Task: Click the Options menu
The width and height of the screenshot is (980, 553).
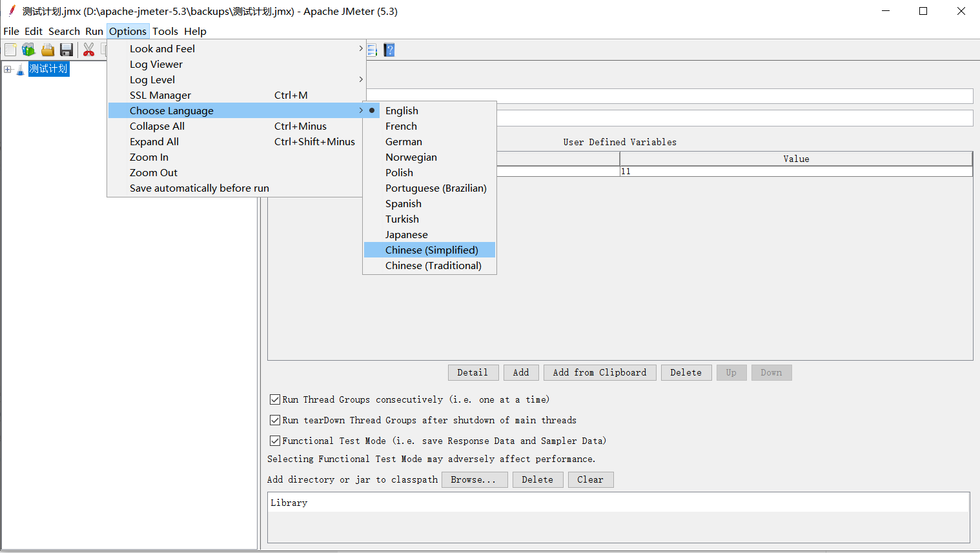Action: pos(128,31)
